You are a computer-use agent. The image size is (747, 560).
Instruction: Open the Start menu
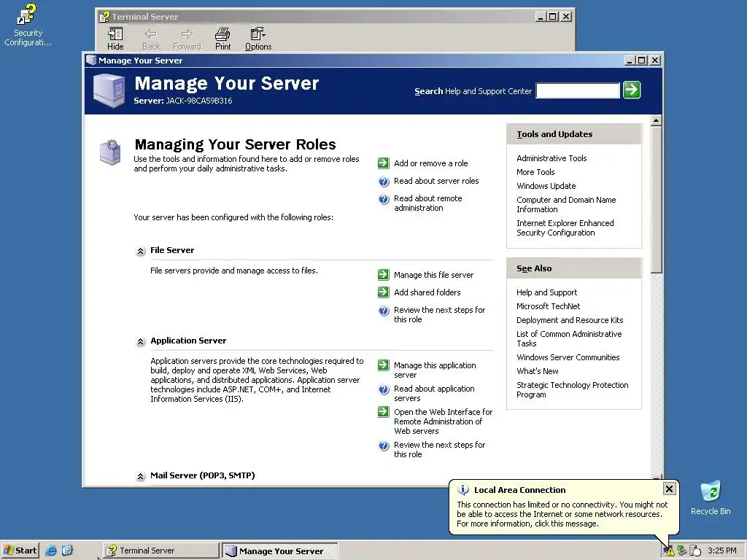point(20,551)
